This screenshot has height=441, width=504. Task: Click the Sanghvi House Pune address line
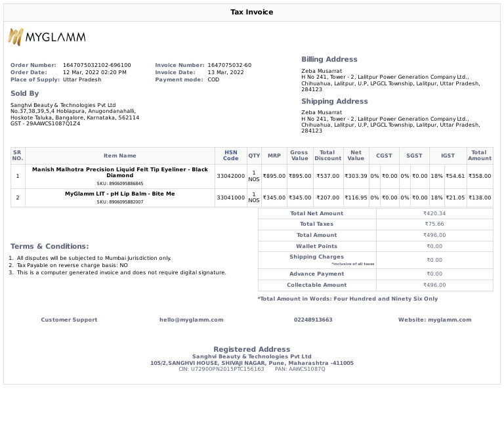point(252,363)
